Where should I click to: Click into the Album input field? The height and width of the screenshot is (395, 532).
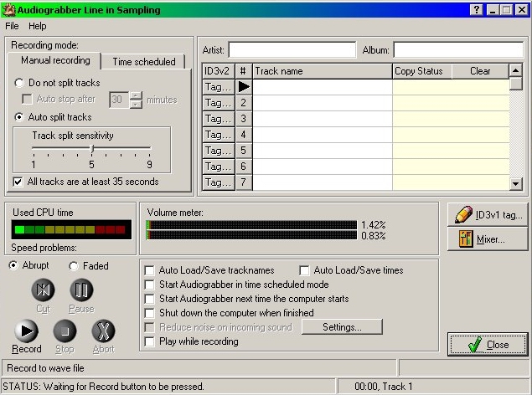[x=458, y=50]
